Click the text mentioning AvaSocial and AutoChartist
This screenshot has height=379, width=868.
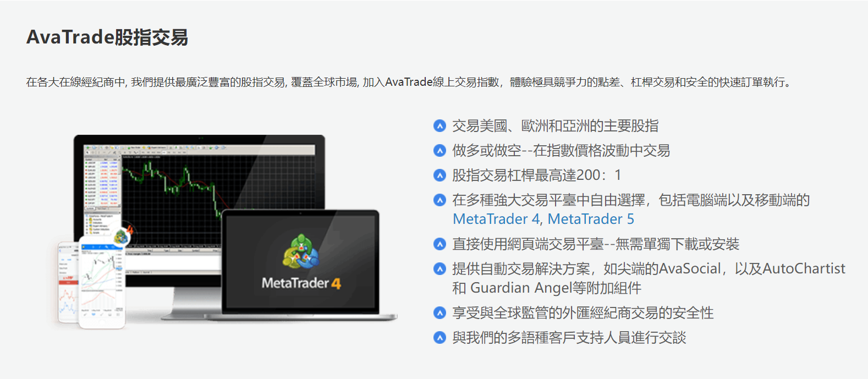click(x=649, y=269)
